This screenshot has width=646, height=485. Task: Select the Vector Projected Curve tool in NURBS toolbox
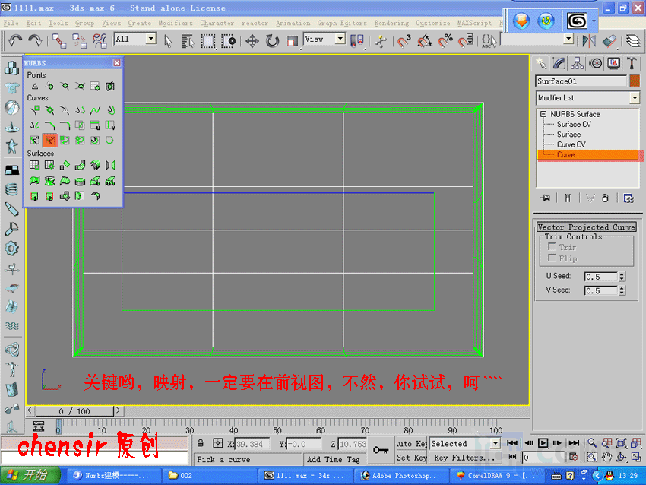pos(49,140)
